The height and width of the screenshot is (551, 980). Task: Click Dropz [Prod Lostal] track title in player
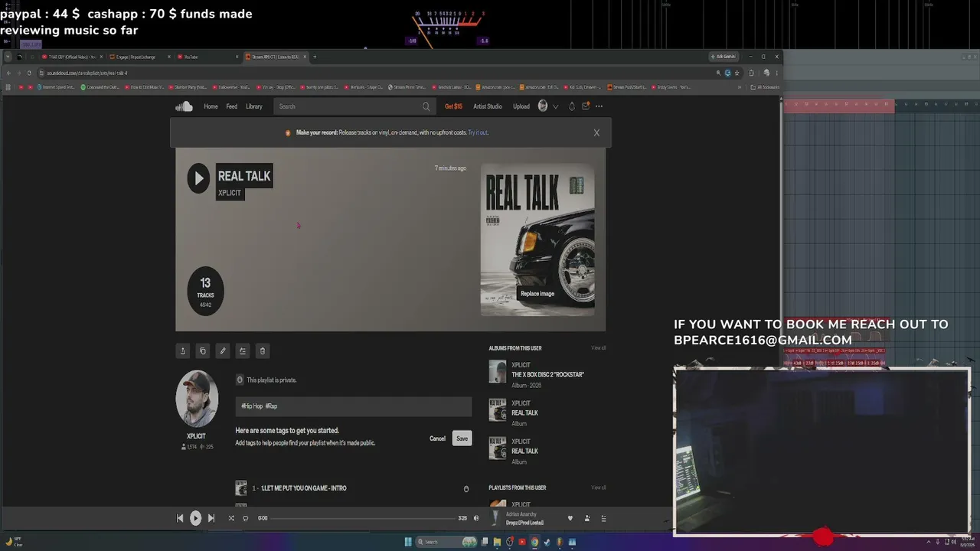point(524,523)
